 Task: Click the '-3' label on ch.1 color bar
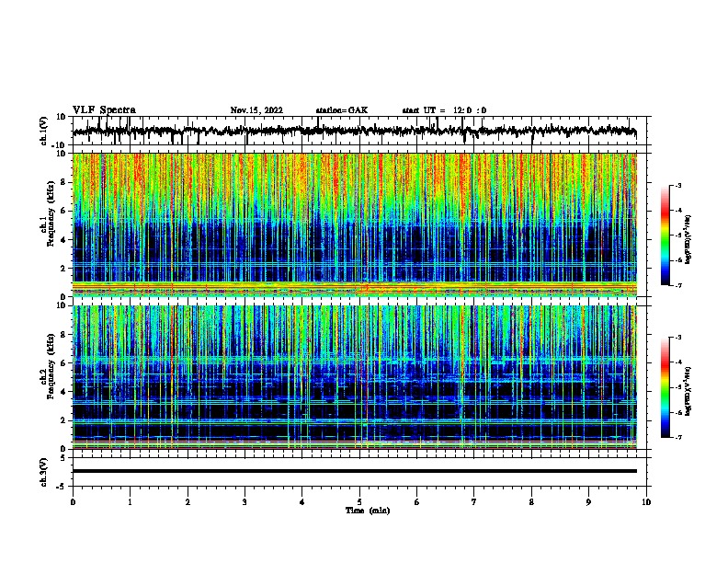coord(678,186)
